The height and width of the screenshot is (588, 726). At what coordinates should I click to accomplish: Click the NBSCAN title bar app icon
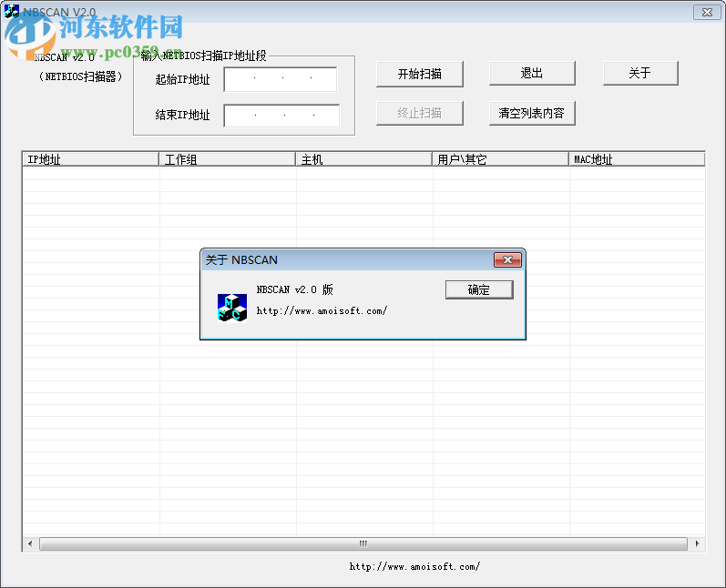pos(12,11)
